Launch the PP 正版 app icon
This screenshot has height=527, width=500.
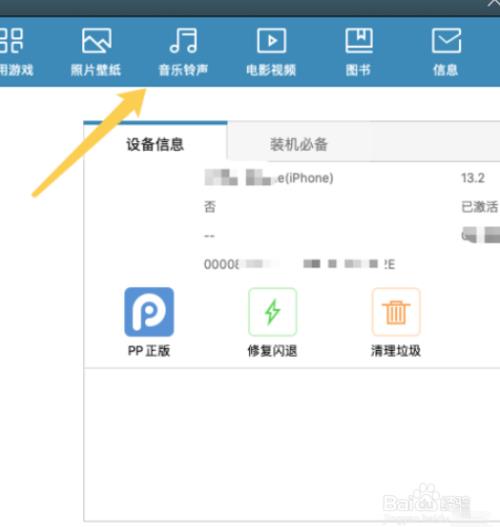coord(149,312)
